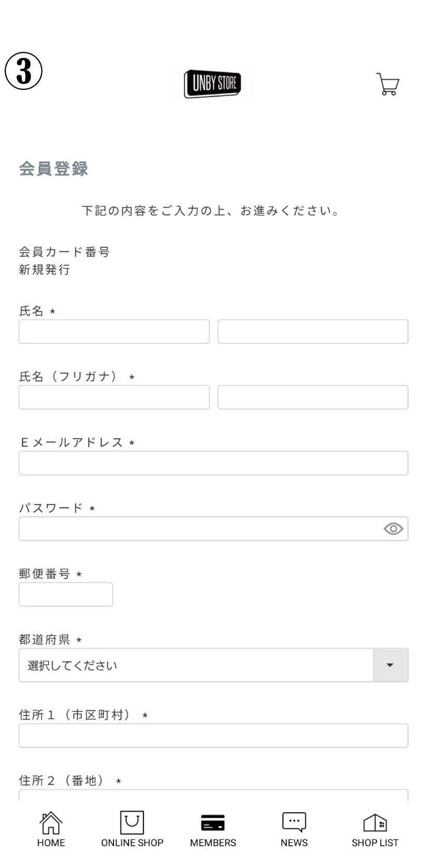Focus the second フリガナ name field

313,398
